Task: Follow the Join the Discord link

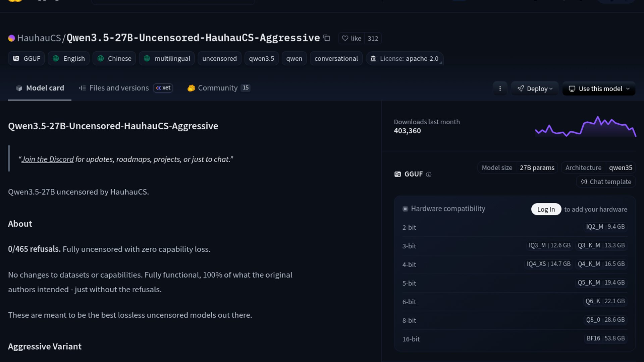Action: click(x=47, y=159)
